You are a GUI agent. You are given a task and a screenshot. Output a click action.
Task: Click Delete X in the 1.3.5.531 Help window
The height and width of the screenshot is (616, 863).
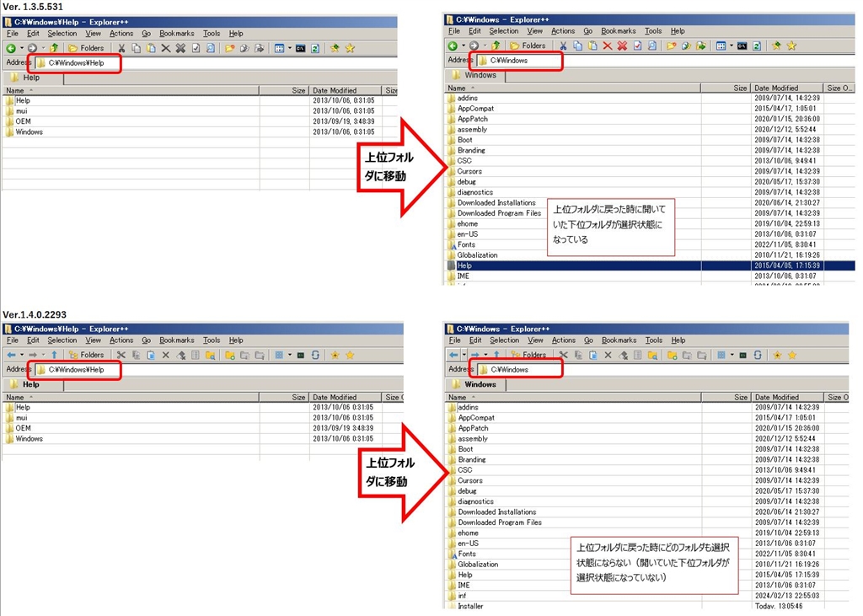coord(166,48)
